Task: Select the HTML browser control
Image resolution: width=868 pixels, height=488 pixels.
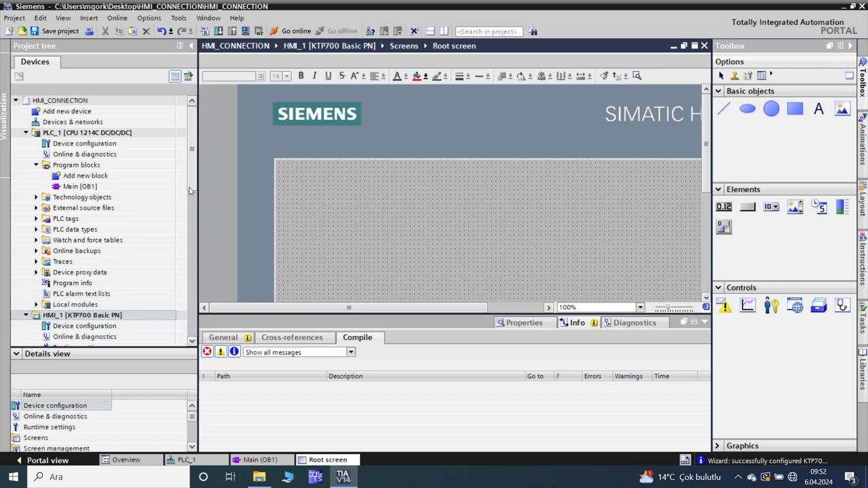Action: point(795,306)
